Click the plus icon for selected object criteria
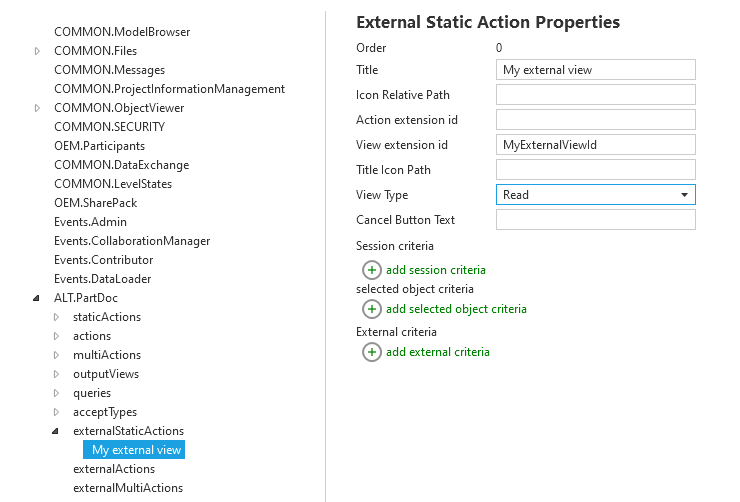The height and width of the screenshot is (502, 740). point(372,309)
